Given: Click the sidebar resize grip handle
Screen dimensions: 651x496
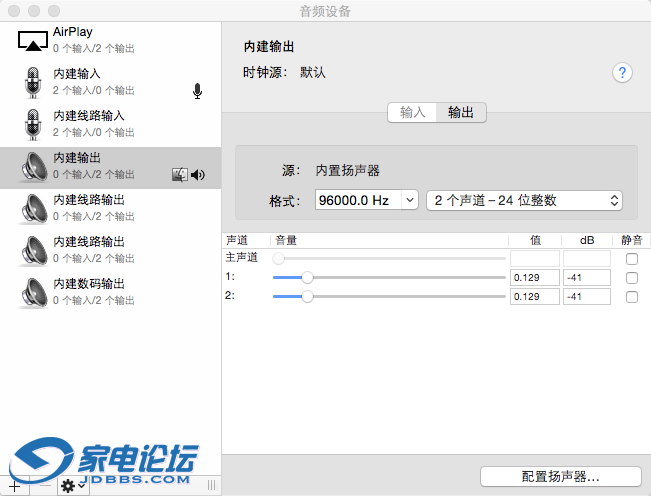Looking at the screenshot, I should (x=211, y=485).
